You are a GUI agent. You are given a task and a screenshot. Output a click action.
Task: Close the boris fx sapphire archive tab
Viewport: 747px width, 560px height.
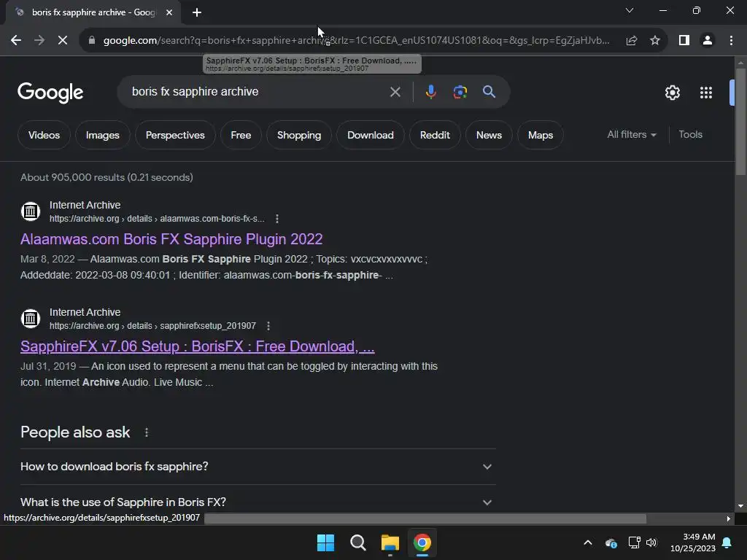[x=169, y=12]
